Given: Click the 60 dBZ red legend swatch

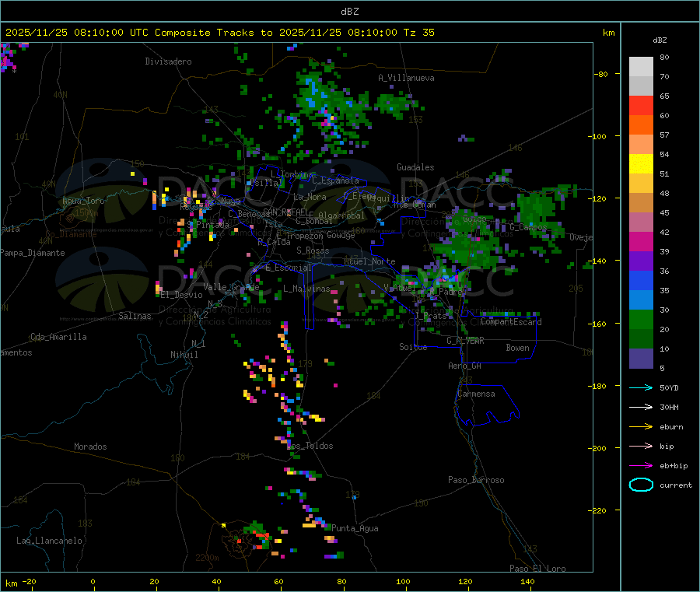Looking at the screenshot, I should click(641, 105).
